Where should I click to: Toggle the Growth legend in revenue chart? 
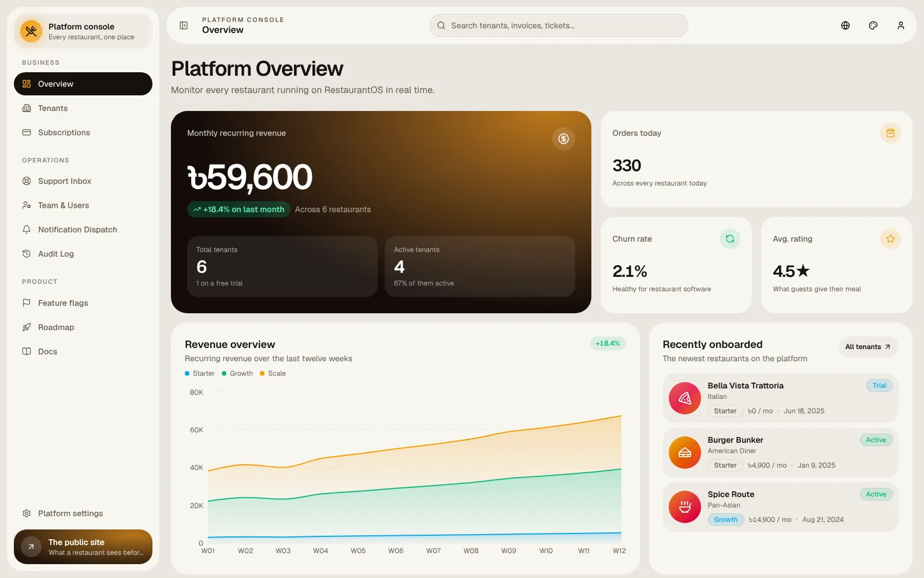point(237,373)
